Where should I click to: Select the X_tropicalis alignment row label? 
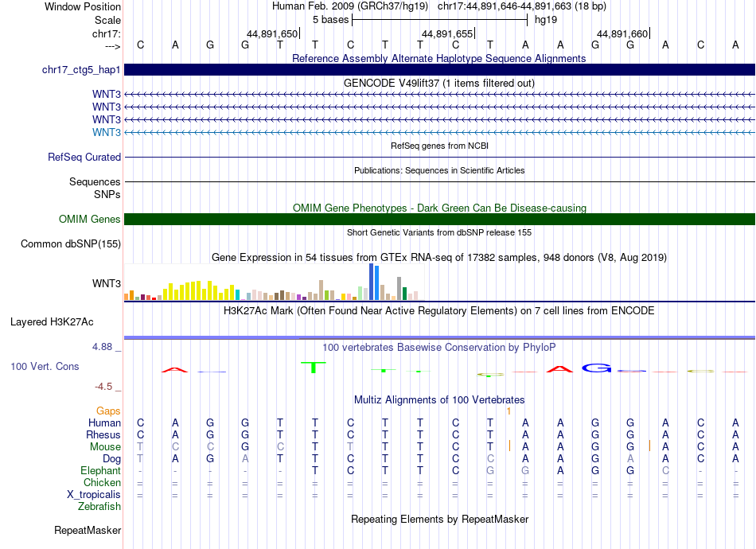(x=94, y=495)
